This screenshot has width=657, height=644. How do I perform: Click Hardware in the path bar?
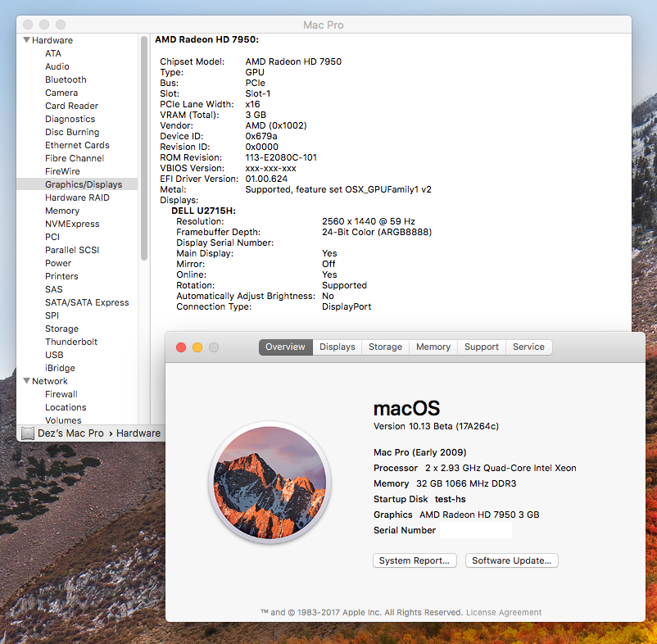pyautogui.click(x=138, y=433)
